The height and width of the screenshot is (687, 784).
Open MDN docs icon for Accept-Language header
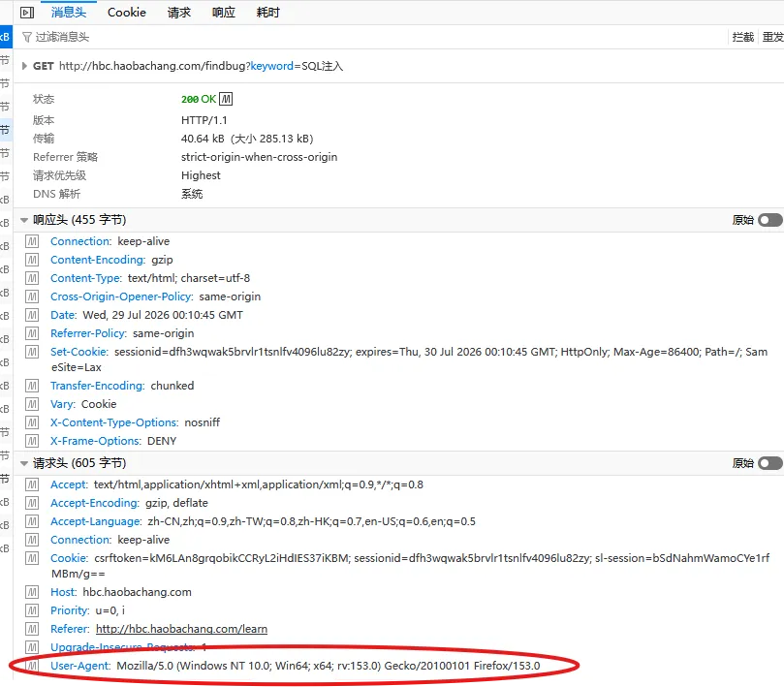point(32,521)
